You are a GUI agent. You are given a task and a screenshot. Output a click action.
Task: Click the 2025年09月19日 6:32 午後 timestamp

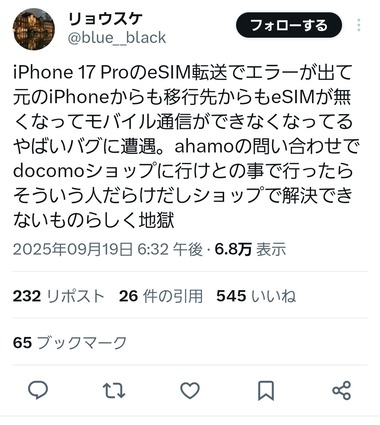coord(108,249)
